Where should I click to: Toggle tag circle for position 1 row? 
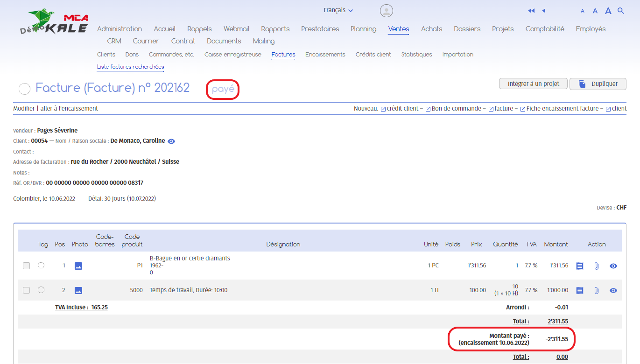tap(41, 265)
